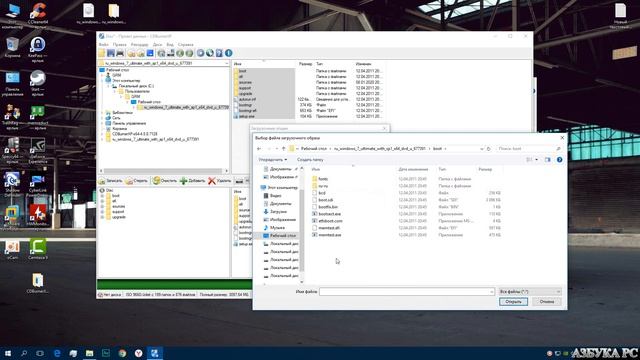The width and height of the screenshot is (640, 360).
Task: Click Создать папку in the dialog toolbar
Action: [x=310, y=160]
